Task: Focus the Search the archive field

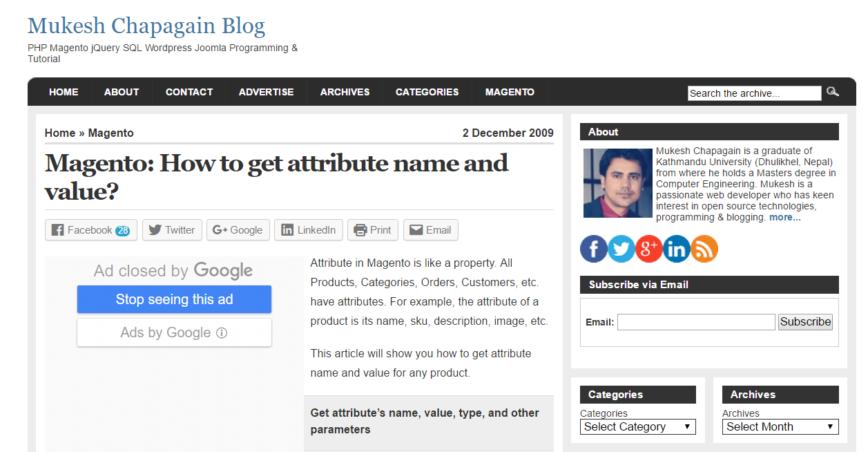Action: [x=755, y=93]
